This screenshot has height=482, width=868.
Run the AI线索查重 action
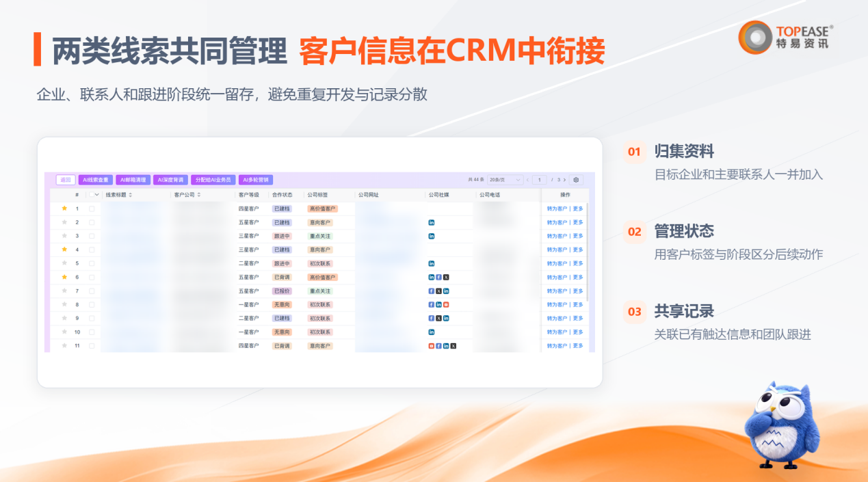[x=96, y=180]
